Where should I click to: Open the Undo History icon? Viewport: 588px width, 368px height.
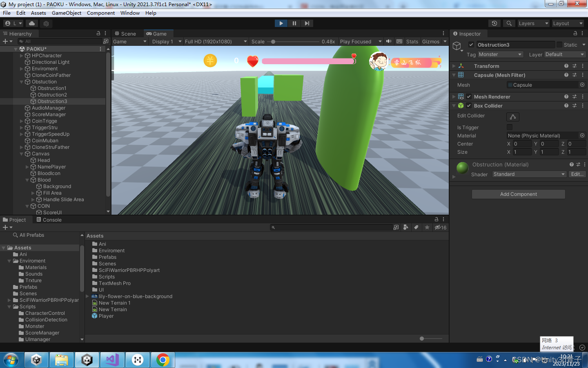tap(494, 23)
